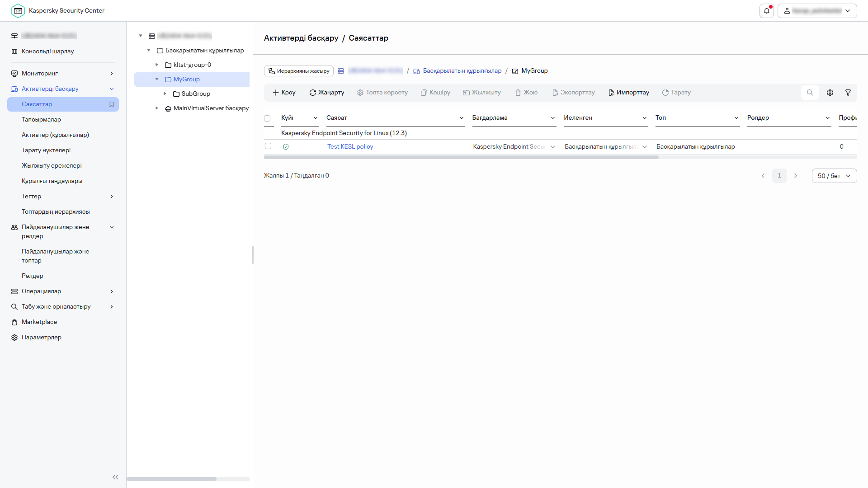Viewport: 868px width, 488px height.
Task: Check the Test KESL policy row checkbox
Action: click(x=268, y=146)
